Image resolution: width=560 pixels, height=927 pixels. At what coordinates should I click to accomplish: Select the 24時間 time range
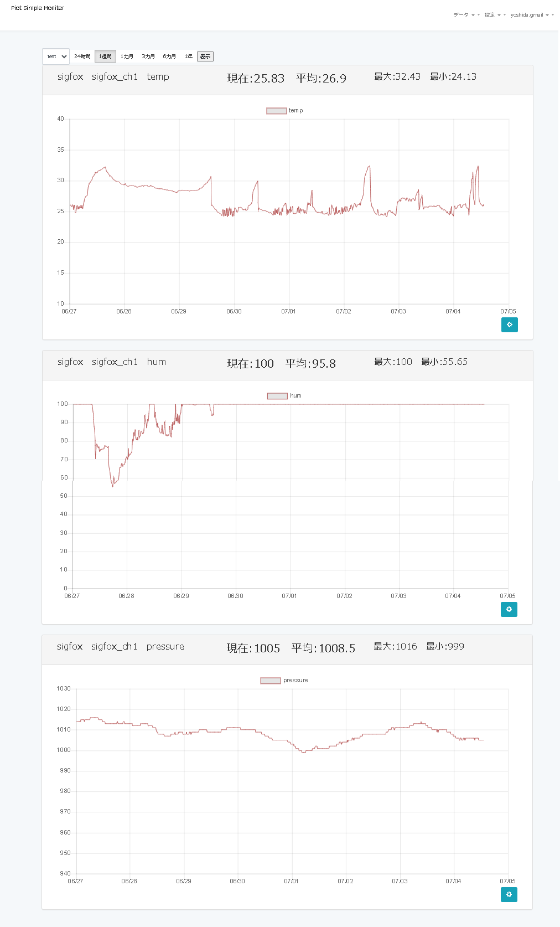(82, 56)
